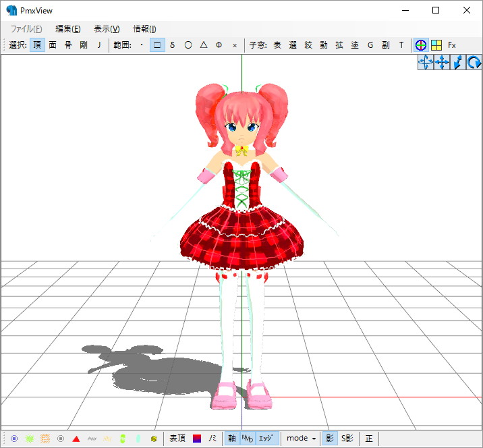Viewport: 483px width, 448px height.
Task: Toggle the 影 shadow display
Action: [330, 439]
